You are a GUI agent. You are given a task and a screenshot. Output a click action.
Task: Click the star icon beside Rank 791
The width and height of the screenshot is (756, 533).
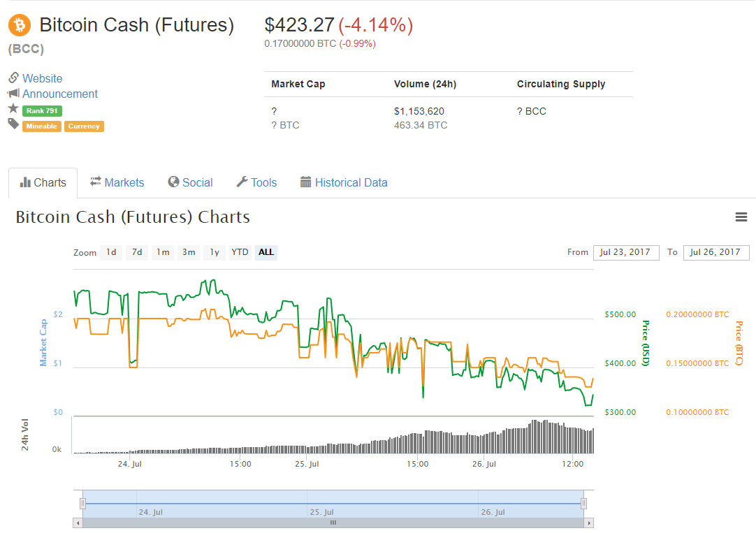[13, 108]
